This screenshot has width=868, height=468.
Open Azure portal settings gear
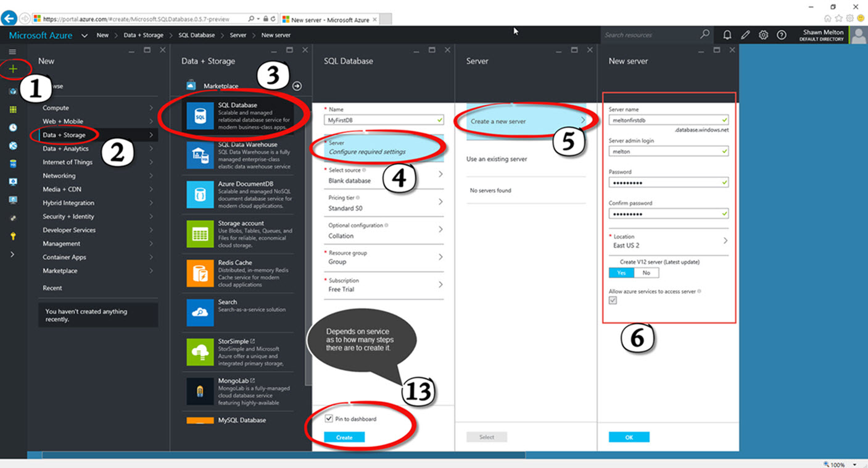pyautogui.click(x=763, y=35)
